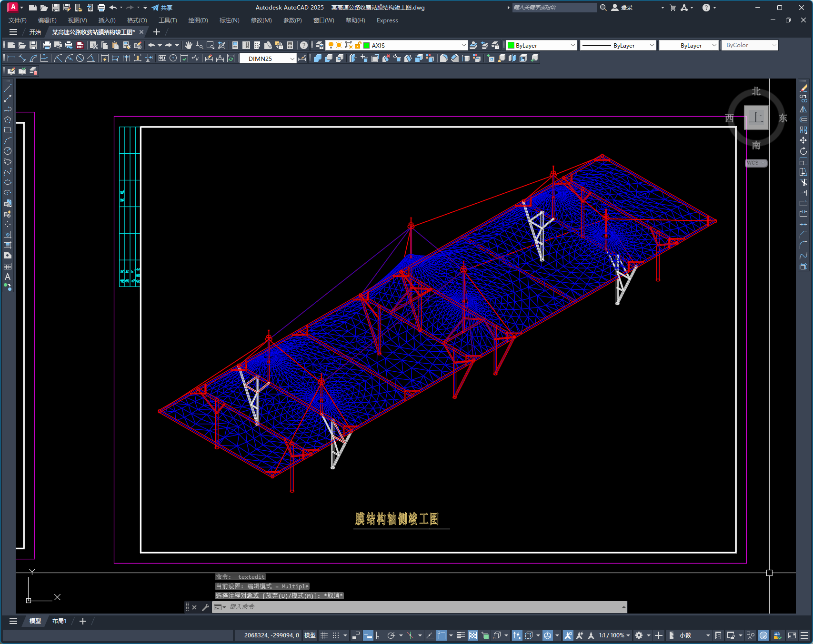Switch to the 布局1 layout tab
The height and width of the screenshot is (644, 813).
tap(60, 621)
